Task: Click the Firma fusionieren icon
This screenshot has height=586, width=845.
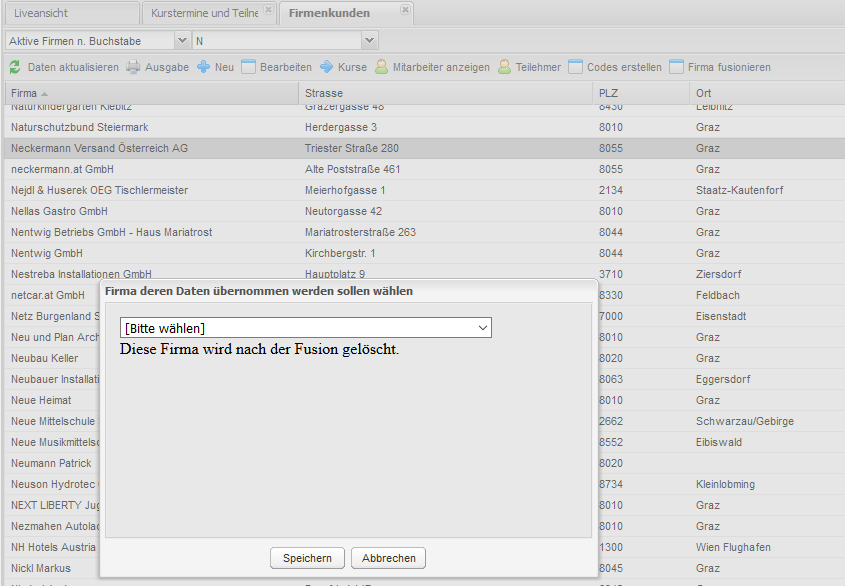Action: coord(677,67)
